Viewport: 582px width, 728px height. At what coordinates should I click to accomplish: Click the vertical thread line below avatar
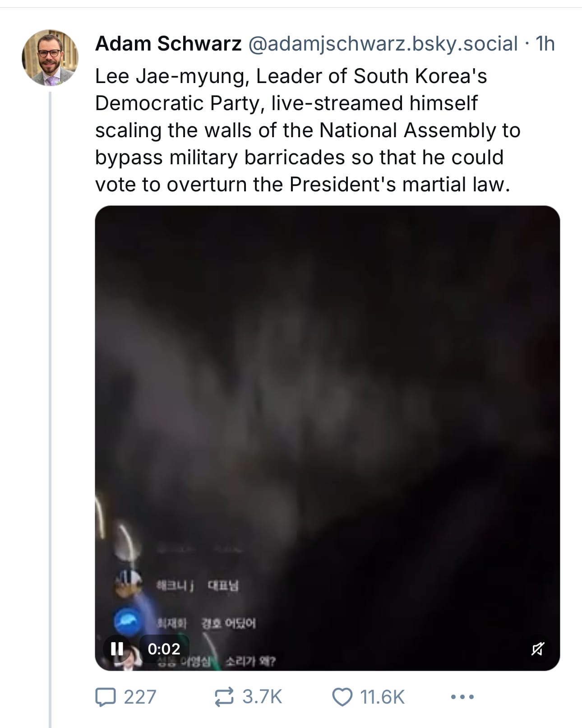pos(50,406)
